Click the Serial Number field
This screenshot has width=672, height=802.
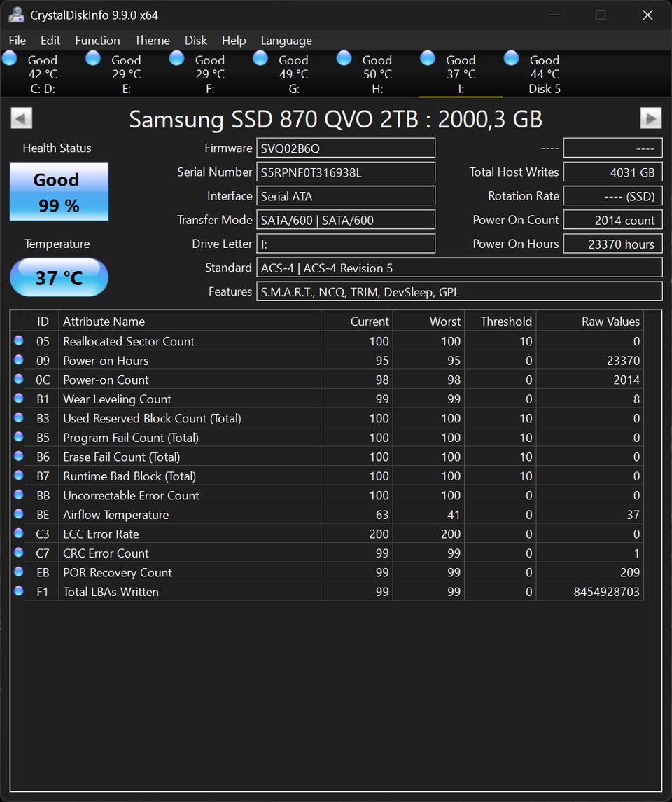coord(346,172)
